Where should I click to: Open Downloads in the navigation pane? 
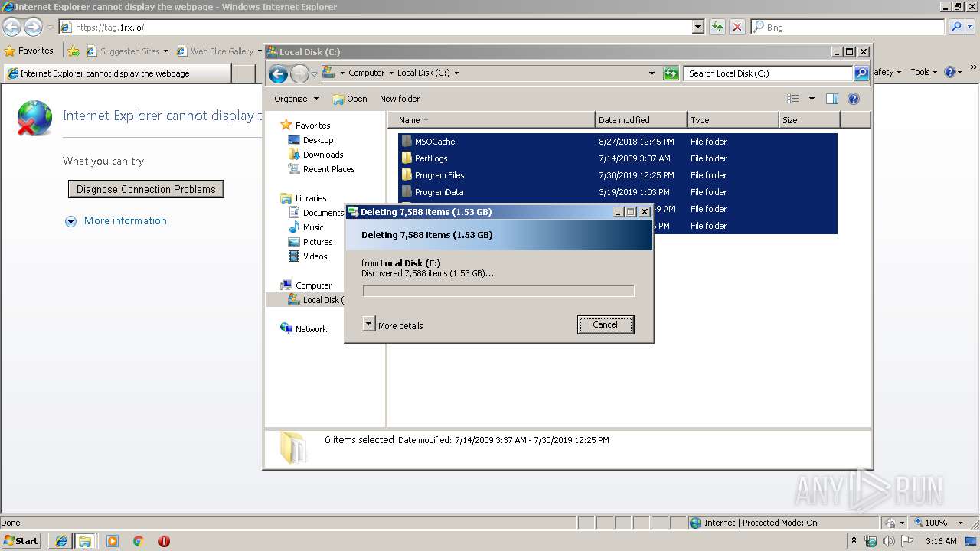coord(315,155)
